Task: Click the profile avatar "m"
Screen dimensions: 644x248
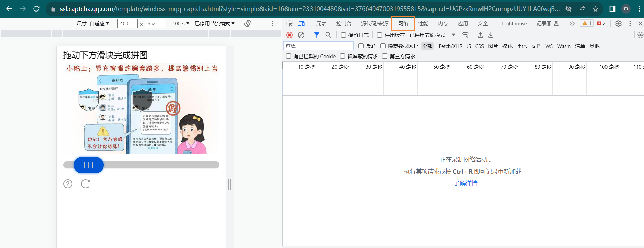Action: [626, 9]
